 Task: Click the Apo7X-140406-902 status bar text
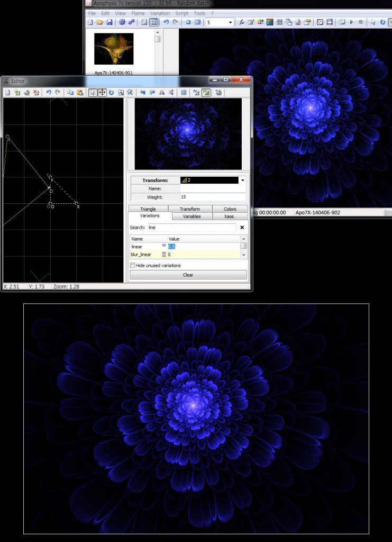coord(318,213)
